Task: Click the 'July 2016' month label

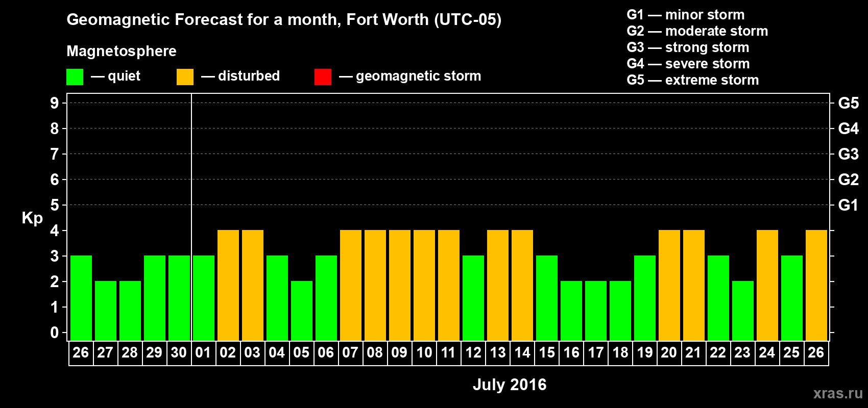Action: [510, 385]
